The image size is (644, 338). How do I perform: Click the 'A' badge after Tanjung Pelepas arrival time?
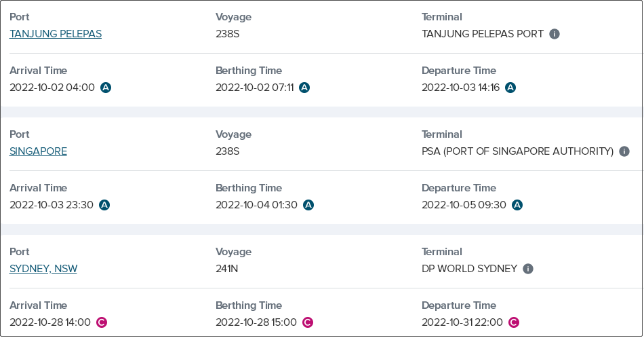(106, 88)
